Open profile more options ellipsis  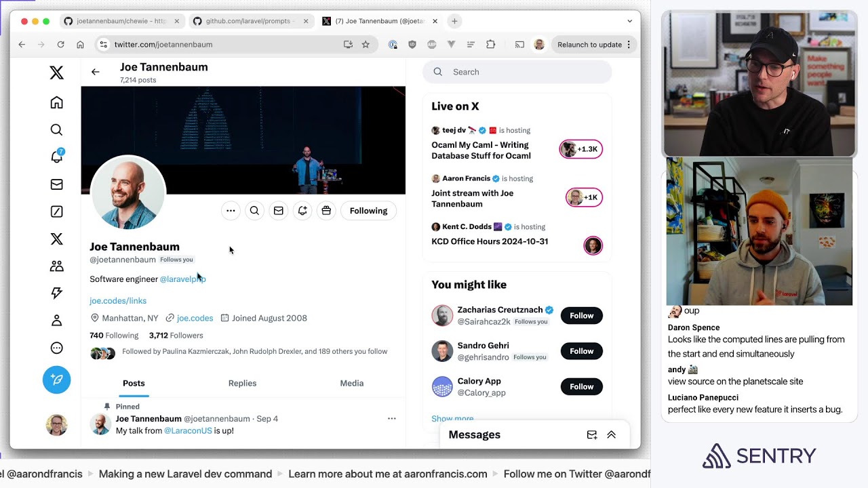(231, 211)
